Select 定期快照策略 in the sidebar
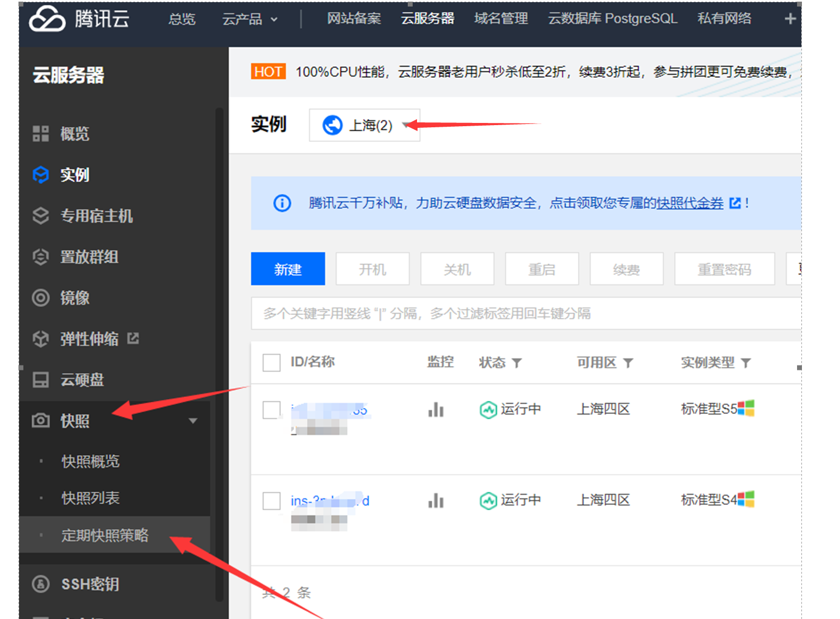840x619 pixels. (x=104, y=535)
